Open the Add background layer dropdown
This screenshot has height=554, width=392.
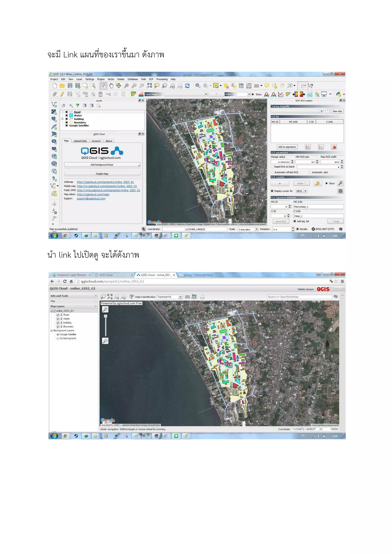[102, 165]
